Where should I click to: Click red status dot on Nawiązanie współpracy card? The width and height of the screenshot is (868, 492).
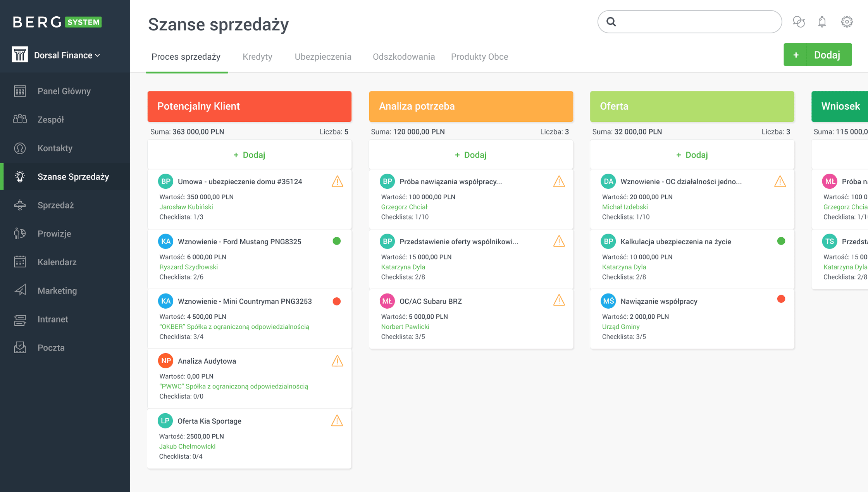coord(781,299)
